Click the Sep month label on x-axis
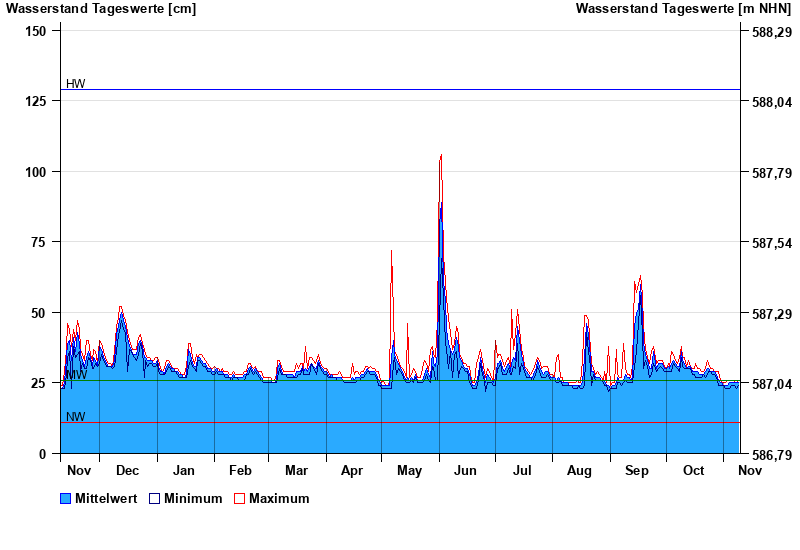800x550 pixels. [x=636, y=470]
